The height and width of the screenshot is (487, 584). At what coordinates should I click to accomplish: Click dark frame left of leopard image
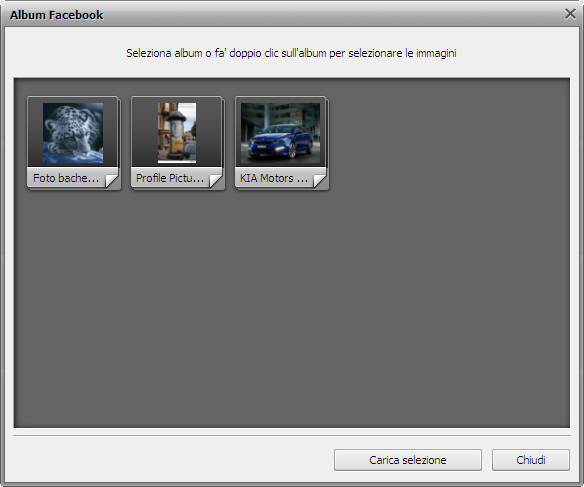[x=35, y=132]
